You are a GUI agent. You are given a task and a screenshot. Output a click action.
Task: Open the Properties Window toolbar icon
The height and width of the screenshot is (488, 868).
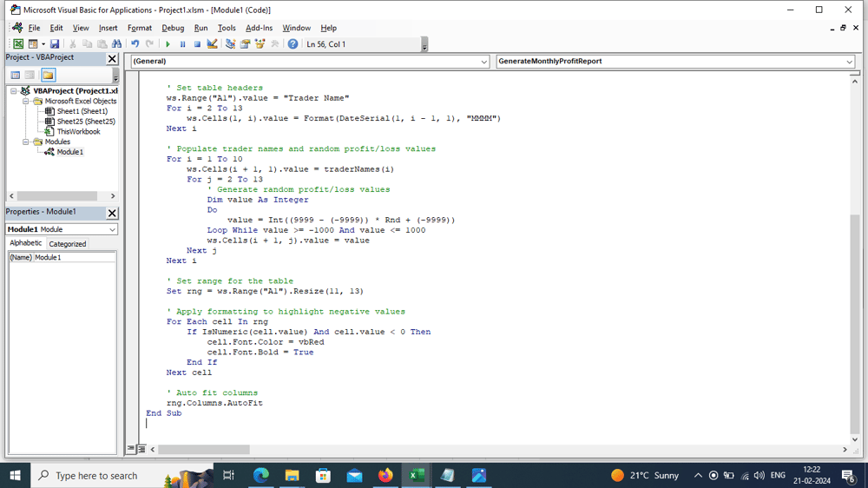(x=245, y=43)
